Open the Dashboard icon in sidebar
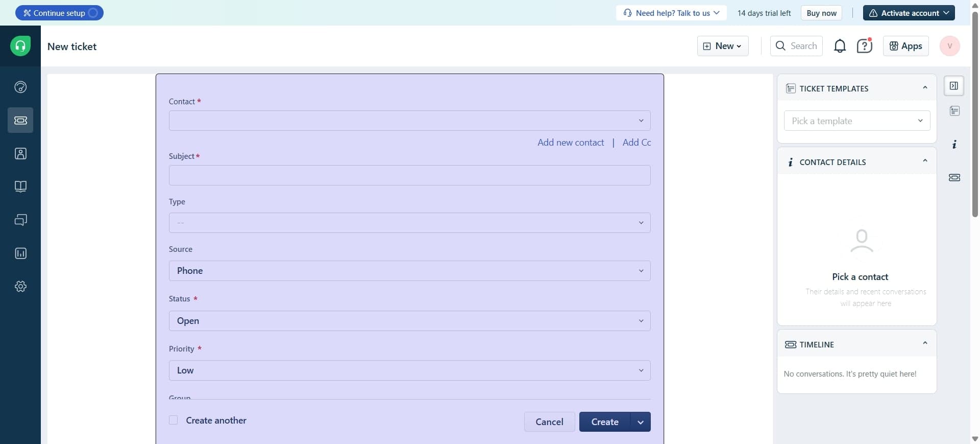This screenshot has height=444, width=980. (20, 87)
